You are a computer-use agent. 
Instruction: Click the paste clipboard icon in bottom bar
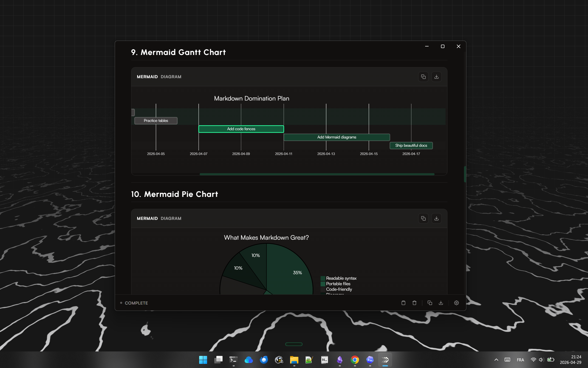click(403, 303)
